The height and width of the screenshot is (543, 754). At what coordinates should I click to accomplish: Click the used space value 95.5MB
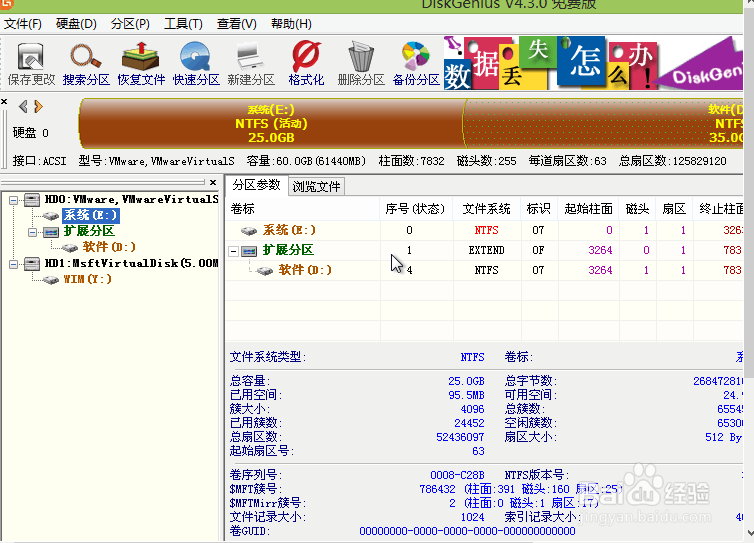466,395
